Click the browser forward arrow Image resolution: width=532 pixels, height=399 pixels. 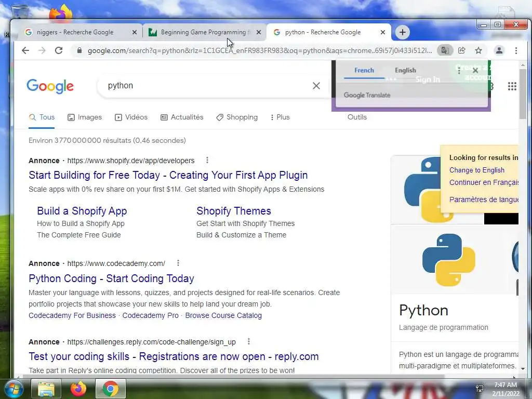click(42, 50)
